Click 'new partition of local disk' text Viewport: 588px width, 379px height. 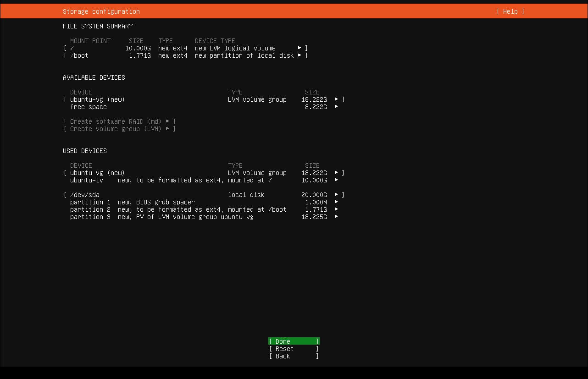[x=244, y=55]
